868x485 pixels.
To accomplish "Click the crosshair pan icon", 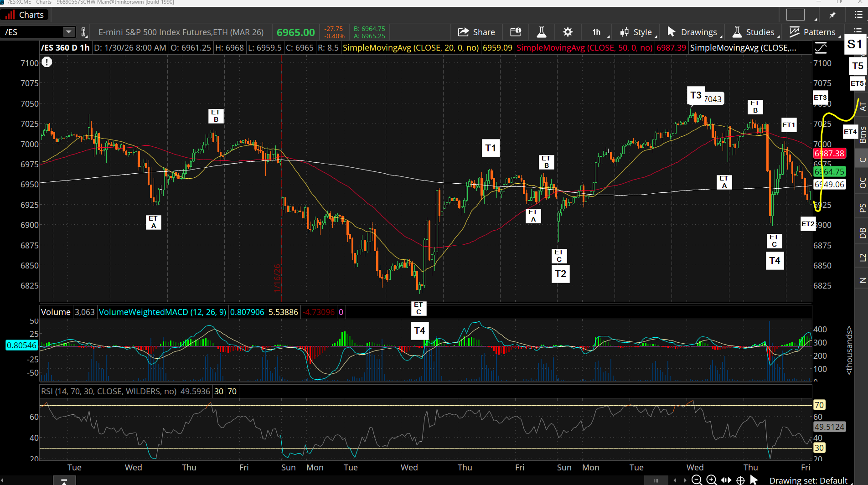I will pyautogui.click(x=741, y=480).
